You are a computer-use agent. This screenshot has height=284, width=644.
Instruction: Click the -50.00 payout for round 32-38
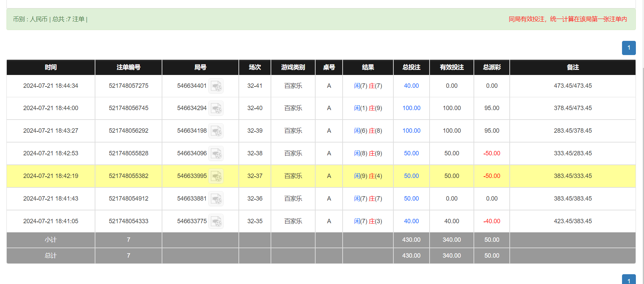coord(492,153)
